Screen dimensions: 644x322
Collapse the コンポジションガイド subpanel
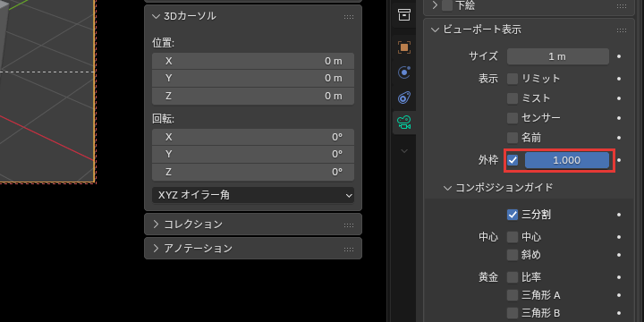pyautogui.click(x=447, y=188)
